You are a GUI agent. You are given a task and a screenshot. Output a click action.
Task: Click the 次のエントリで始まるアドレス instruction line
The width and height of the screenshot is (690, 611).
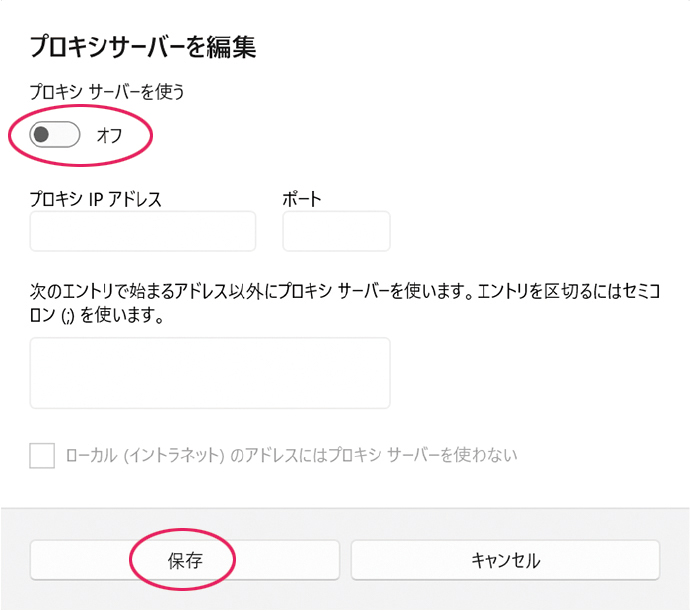(x=345, y=291)
